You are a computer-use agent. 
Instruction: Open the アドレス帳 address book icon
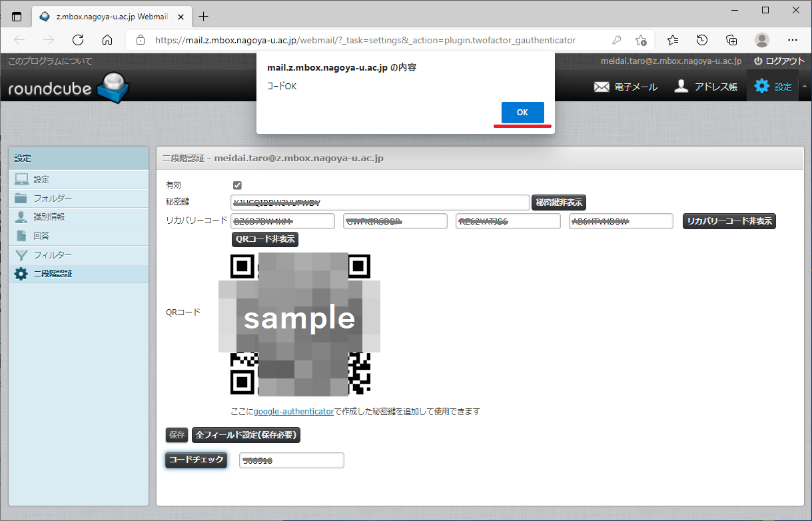click(681, 87)
